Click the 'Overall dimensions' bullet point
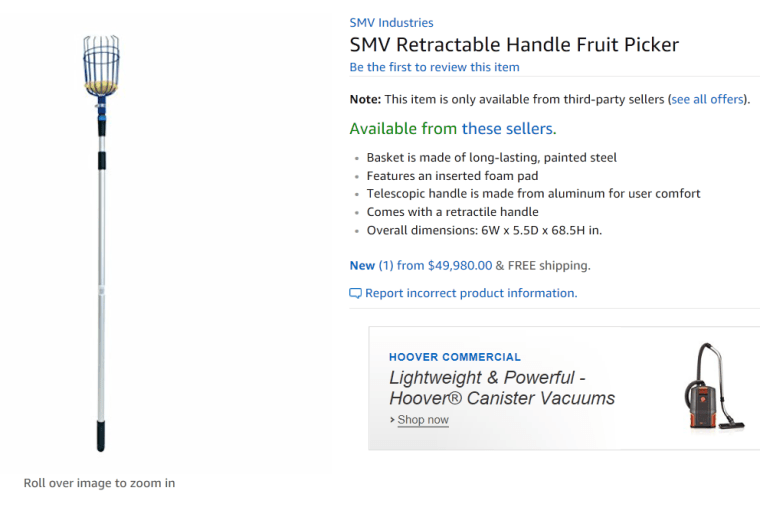 tap(484, 230)
